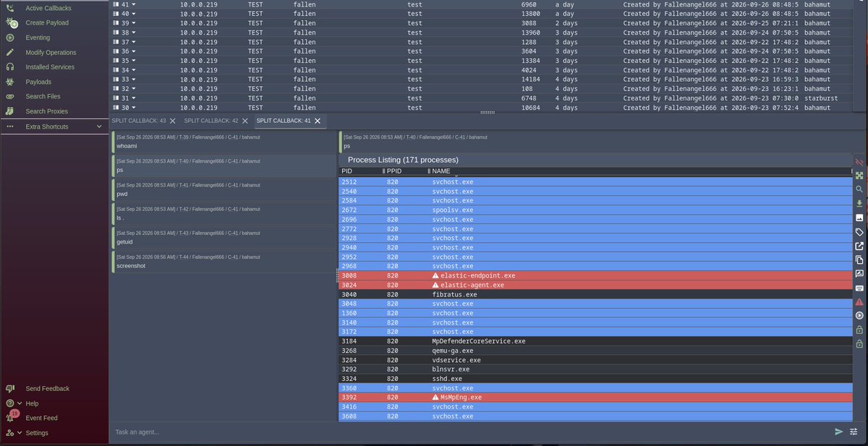Click the interact icon for callback 38

tap(116, 33)
